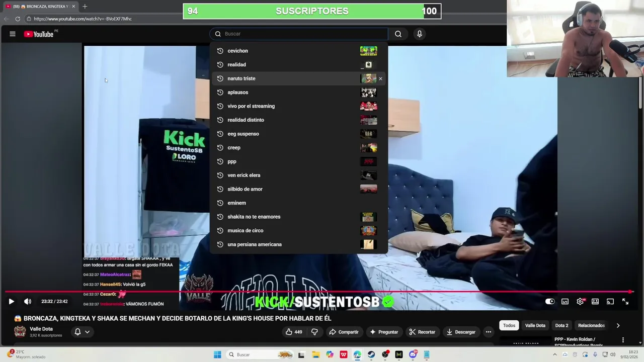Start voice search with the microphone
Image resolution: width=644 pixels, height=362 pixels.
(420, 34)
